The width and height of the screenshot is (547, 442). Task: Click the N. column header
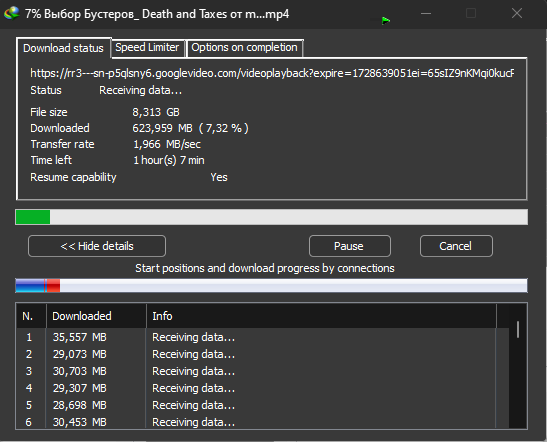coord(31,316)
